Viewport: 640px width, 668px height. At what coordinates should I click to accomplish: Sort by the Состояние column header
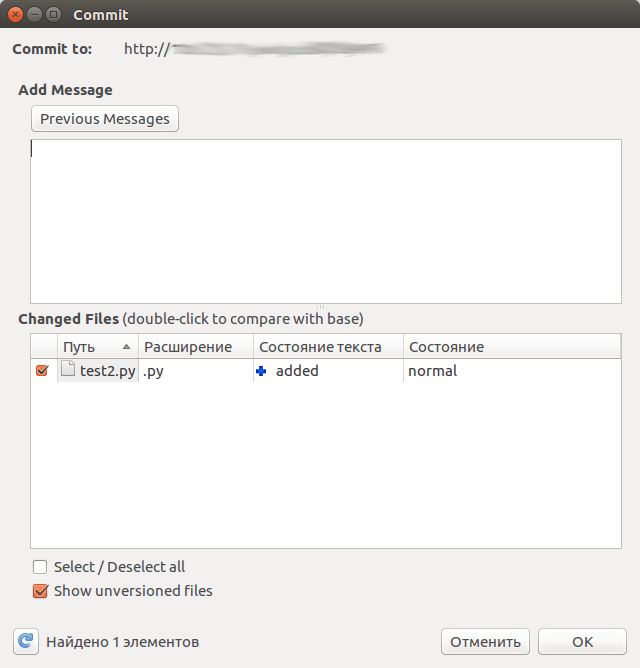click(512, 346)
